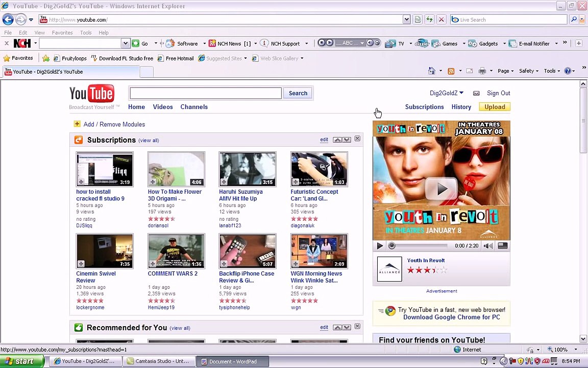Image resolution: width=588 pixels, height=368 pixels.
Task: Click the Compatibility View icon in address bar
Action: [x=418, y=19]
